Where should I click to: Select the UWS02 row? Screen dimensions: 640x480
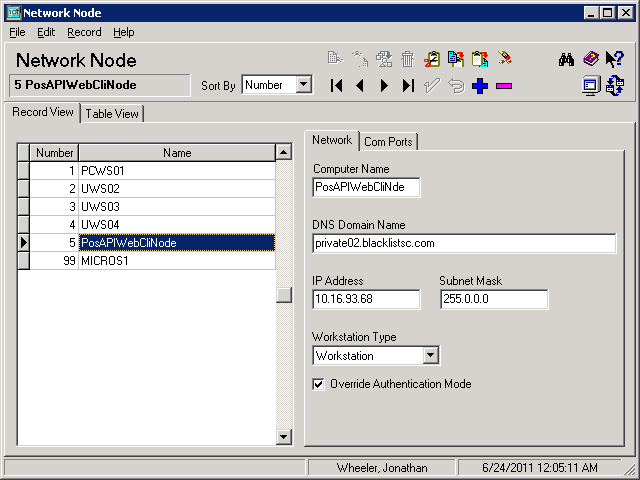(153, 189)
